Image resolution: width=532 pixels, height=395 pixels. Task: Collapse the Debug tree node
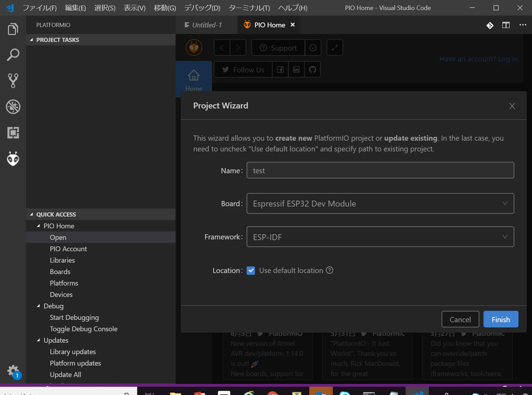click(38, 306)
